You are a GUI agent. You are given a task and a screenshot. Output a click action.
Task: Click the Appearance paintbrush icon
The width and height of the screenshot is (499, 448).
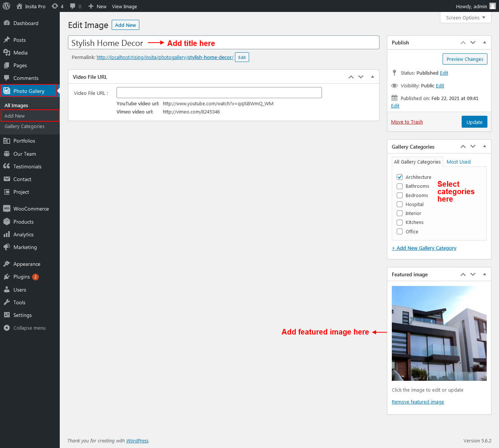pyautogui.click(x=7, y=264)
